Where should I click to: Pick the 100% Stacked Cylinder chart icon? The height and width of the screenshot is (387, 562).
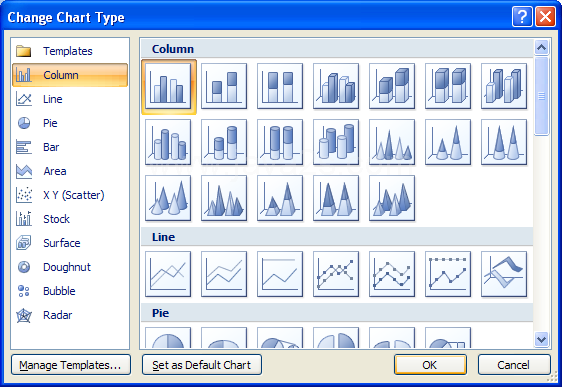[x=280, y=142]
